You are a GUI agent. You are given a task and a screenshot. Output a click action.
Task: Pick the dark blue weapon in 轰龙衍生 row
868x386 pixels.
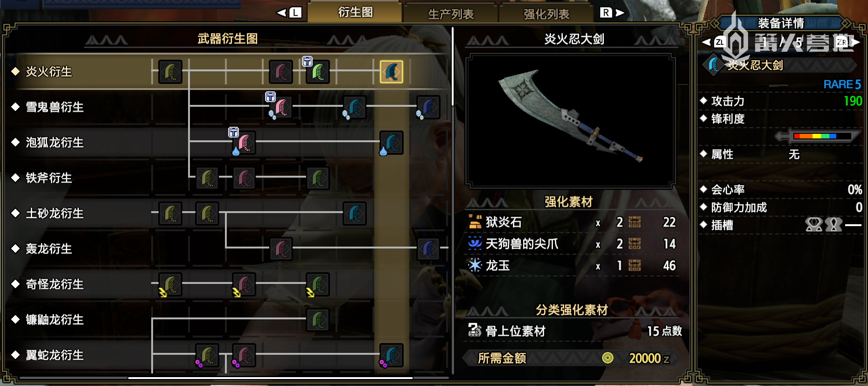[428, 249]
